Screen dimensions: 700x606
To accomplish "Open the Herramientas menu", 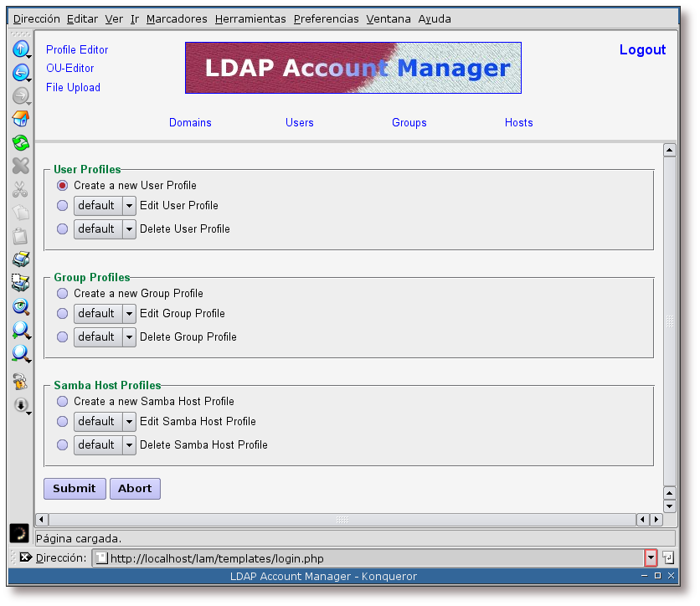I will [x=250, y=18].
